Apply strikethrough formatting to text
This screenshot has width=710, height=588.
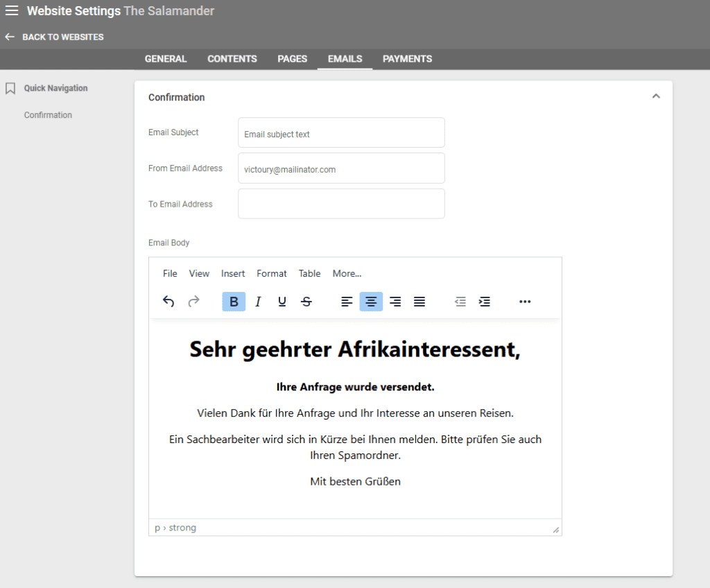[x=306, y=302]
